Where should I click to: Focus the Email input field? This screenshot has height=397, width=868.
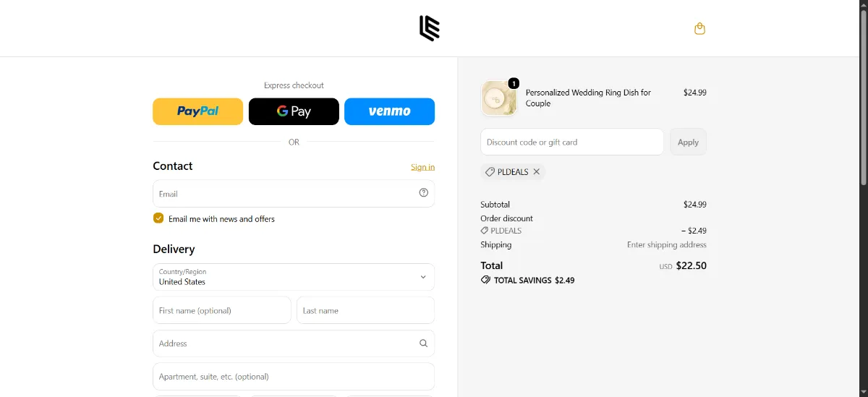tap(294, 193)
